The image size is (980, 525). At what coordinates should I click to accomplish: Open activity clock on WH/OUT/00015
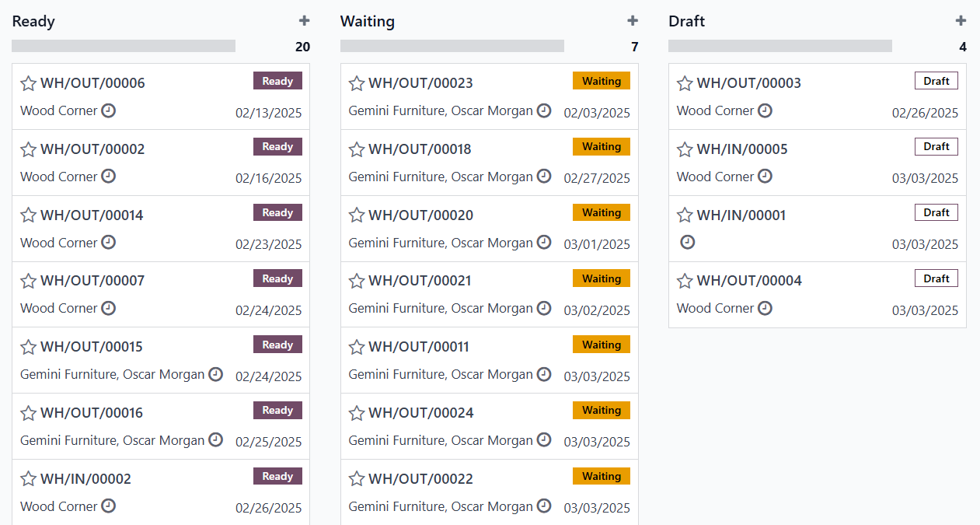click(216, 374)
